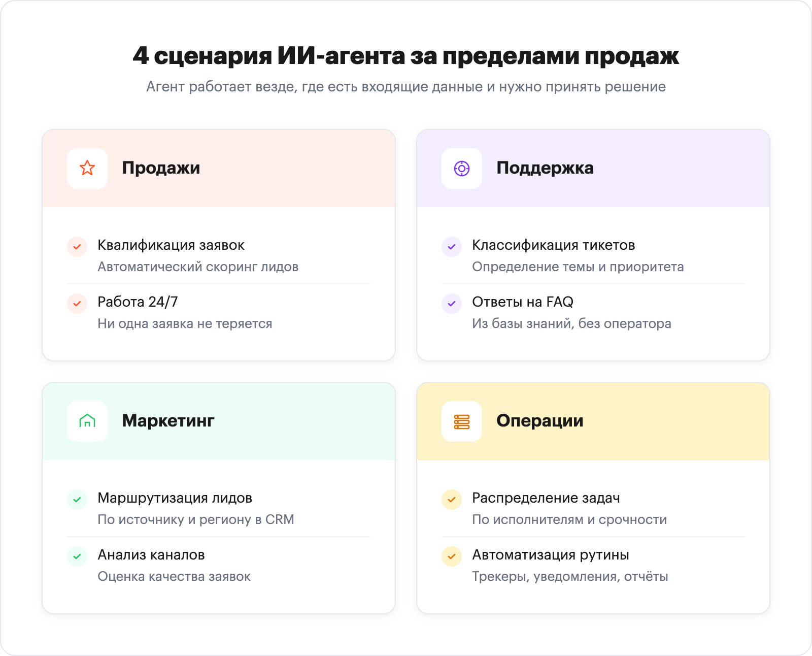
Task: Click the Анализ каналов item title
Action: pos(151,555)
